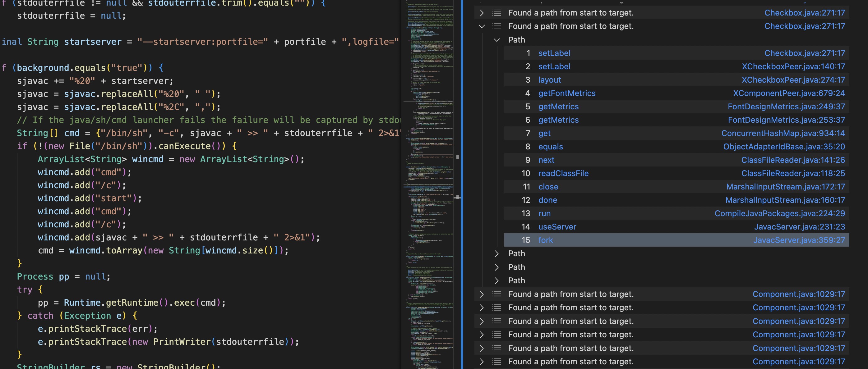Open the Checkbox.java:271:17 link on the step 1 row
Screen dimensions: 868x369
pos(804,53)
